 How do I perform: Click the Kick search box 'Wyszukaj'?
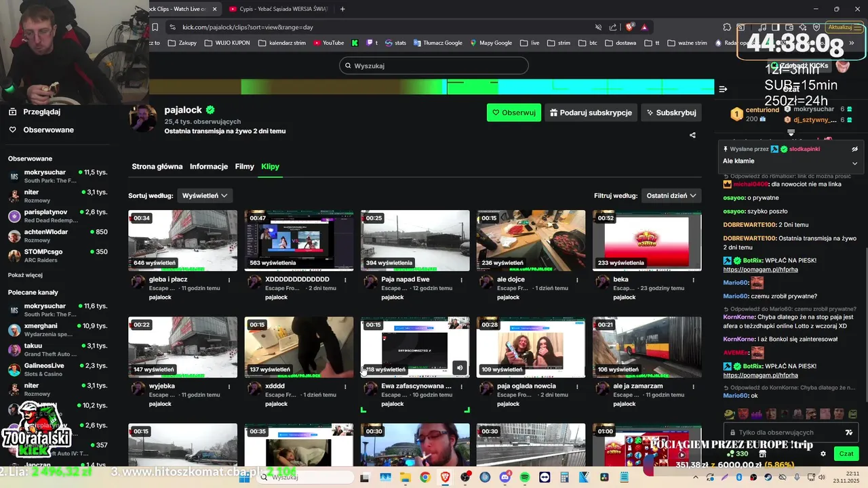coord(434,66)
